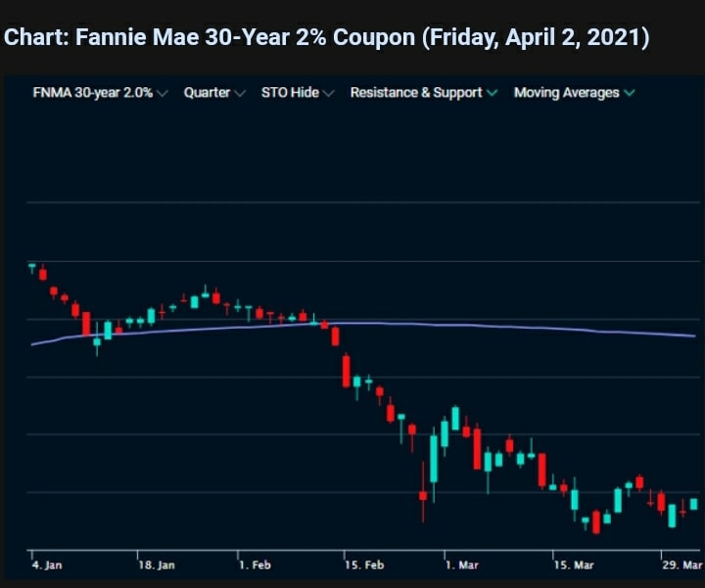This screenshot has width=705, height=588.
Task: Click the chevron next to Moving Averages
Action: (x=629, y=93)
